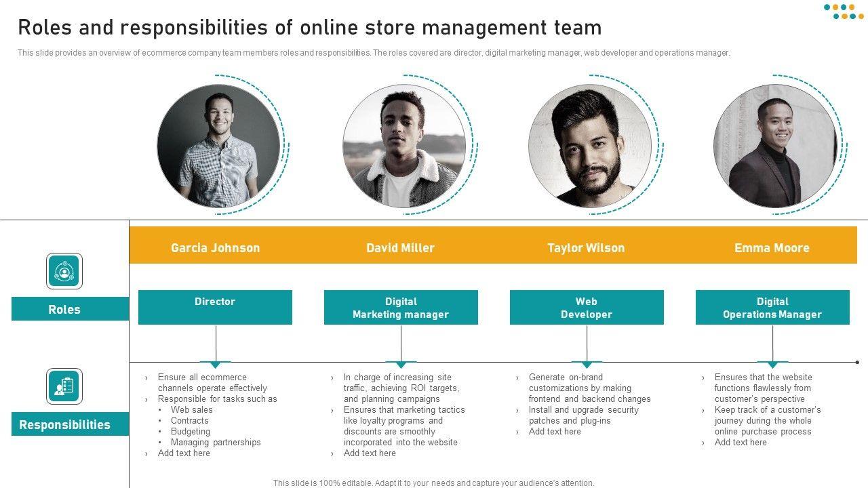Screen dimensions: 868x488
Task: Select Garcia Johnson's profile photo
Action: pyautogui.click(x=218, y=146)
